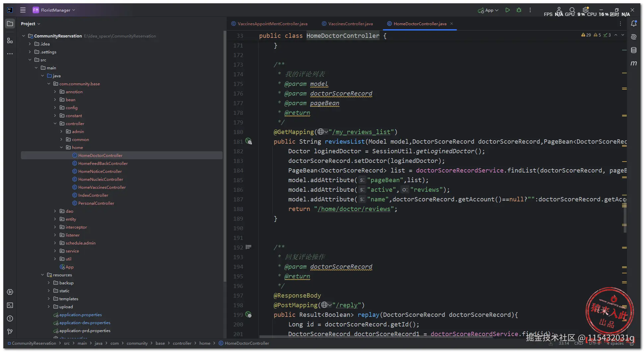Open the Structure tool window icon
Image resolution: width=644 pixels, height=352 pixels.
click(10, 40)
